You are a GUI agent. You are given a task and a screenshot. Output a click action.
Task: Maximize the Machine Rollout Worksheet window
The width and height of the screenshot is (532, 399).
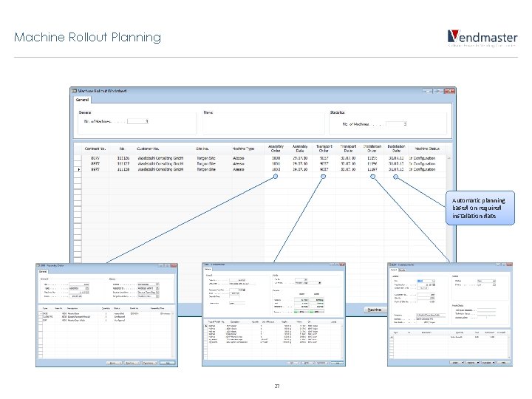[x=438, y=91]
